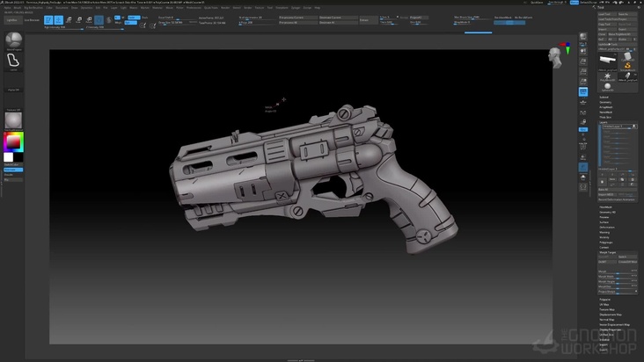Expand the Polygroups section
The height and width of the screenshot is (362, 644).
click(606, 243)
